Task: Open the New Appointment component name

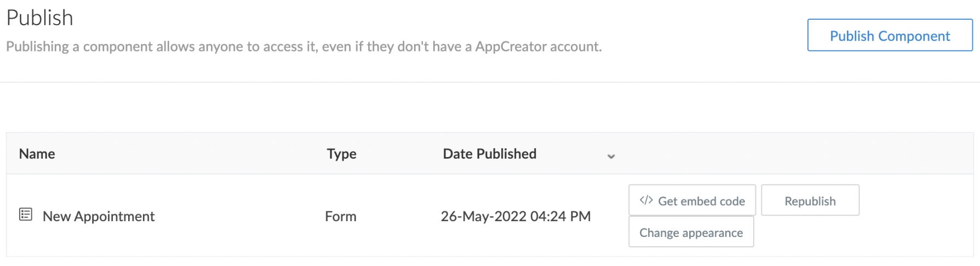Action: pos(99,216)
